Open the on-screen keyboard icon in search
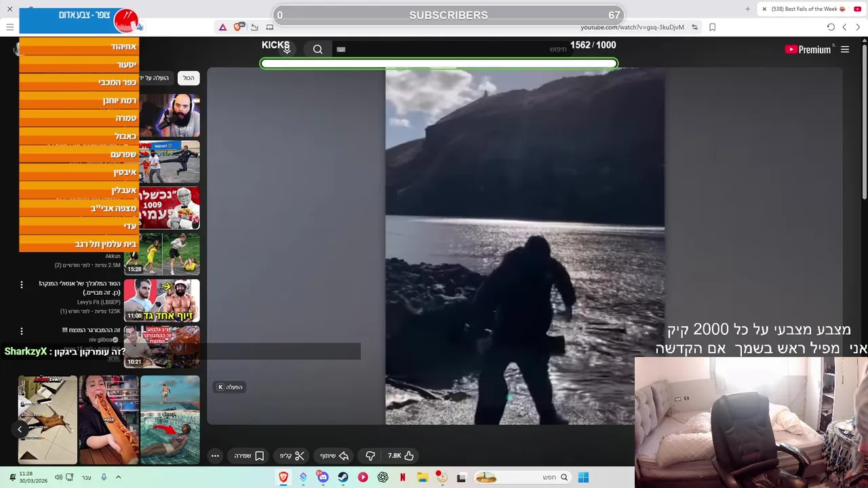Viewport: 868px width, 488px height. (341, 49)
